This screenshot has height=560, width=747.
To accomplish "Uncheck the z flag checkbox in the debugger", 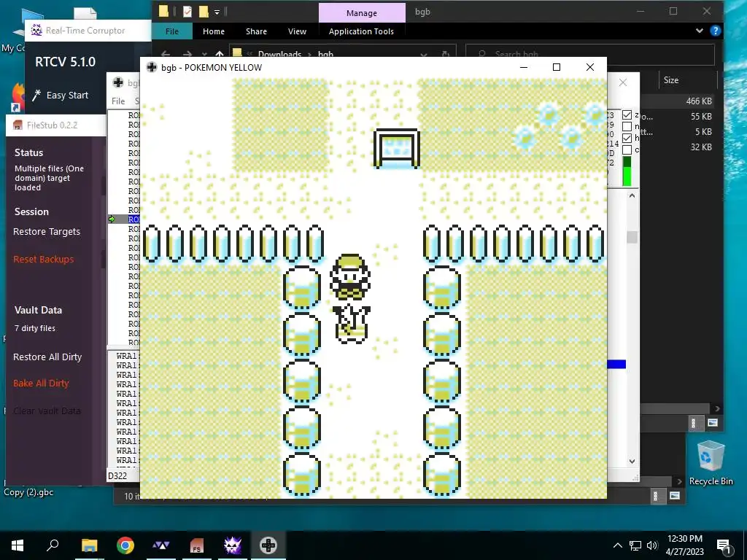I will (x=627, y=114).
